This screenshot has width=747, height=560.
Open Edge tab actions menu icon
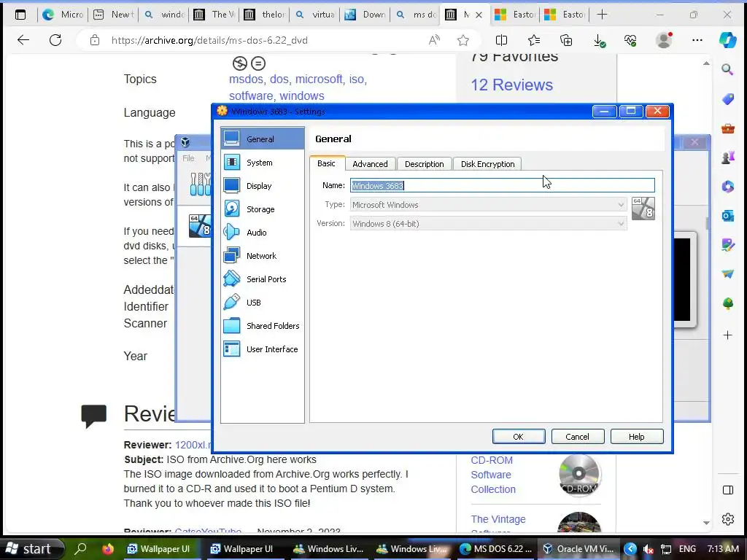pyautogui.click(x=20, y=15)
